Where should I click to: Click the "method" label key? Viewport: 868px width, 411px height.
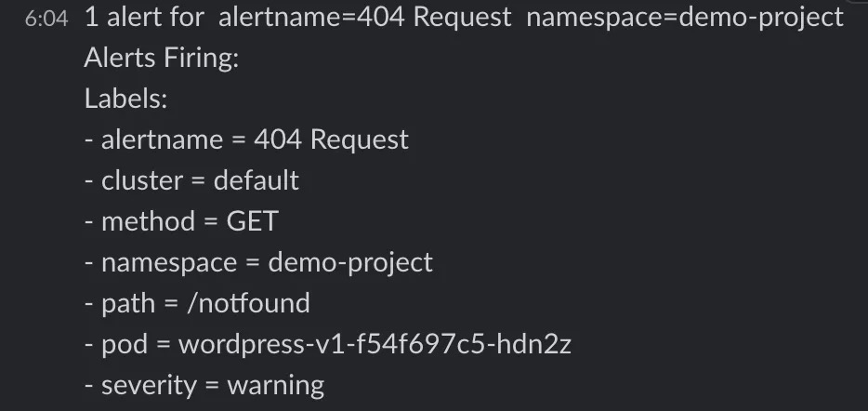(148, 221)
